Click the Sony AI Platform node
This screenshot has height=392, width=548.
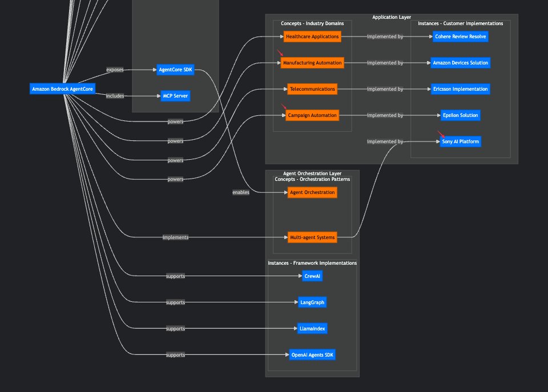tap(460, 141)
